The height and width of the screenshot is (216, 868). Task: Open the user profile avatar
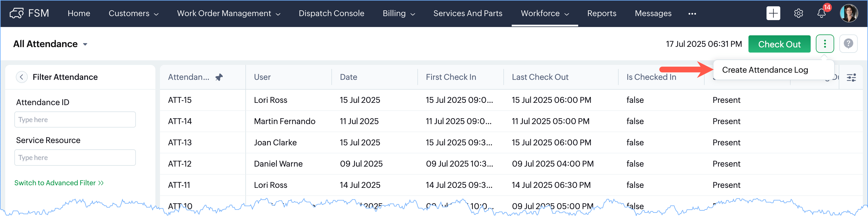point(849,14)
